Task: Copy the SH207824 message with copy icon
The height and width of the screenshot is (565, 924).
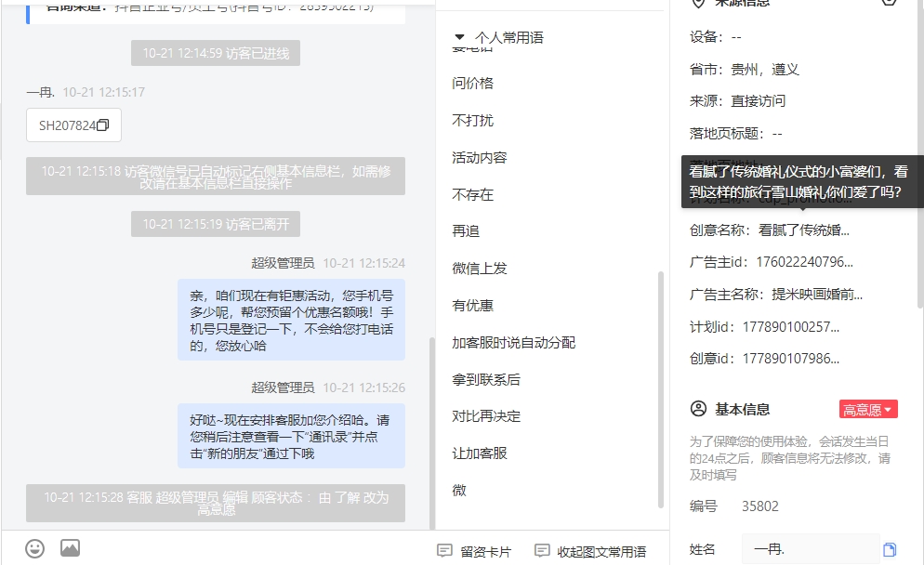Action: 102,125
